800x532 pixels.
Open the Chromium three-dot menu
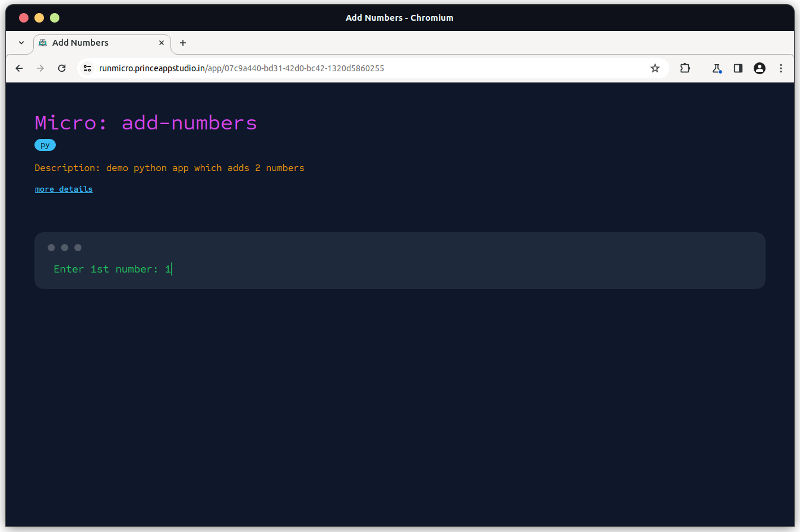click(x=781, y=68)
